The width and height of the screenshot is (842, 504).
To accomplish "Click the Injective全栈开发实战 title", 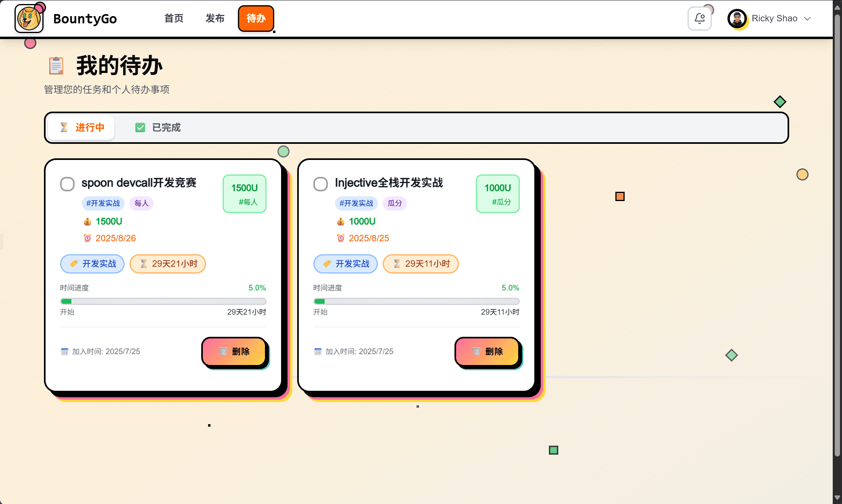I will [389, 183].
